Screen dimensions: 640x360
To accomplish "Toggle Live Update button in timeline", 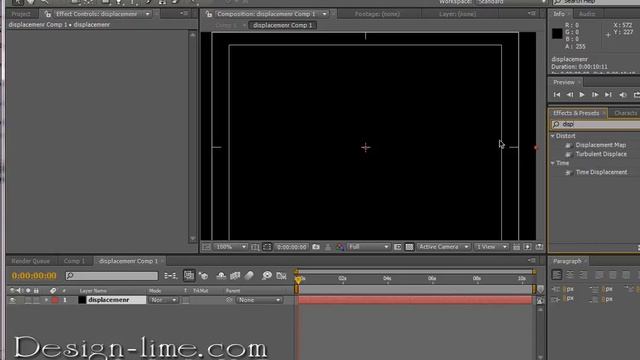I will 189,276.
